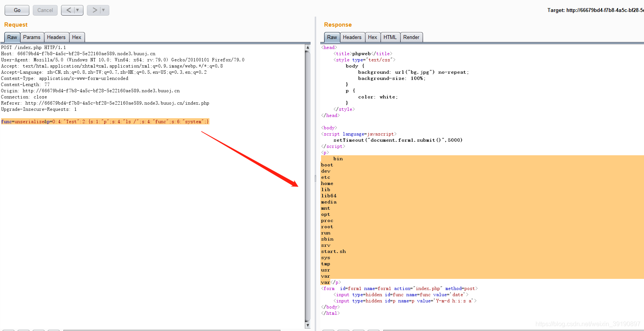
Task: Click the Content-Type header line
Action: tap(65, 78)
